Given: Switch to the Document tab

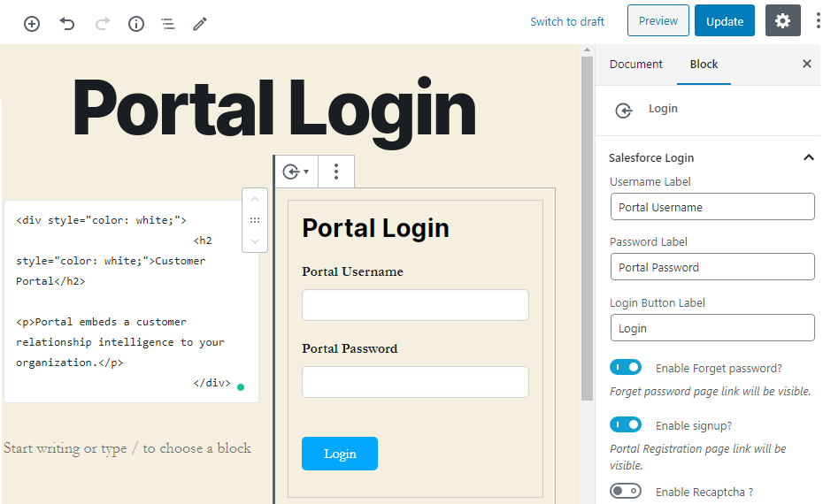Looking at the screenshot, I should [635, 64].
